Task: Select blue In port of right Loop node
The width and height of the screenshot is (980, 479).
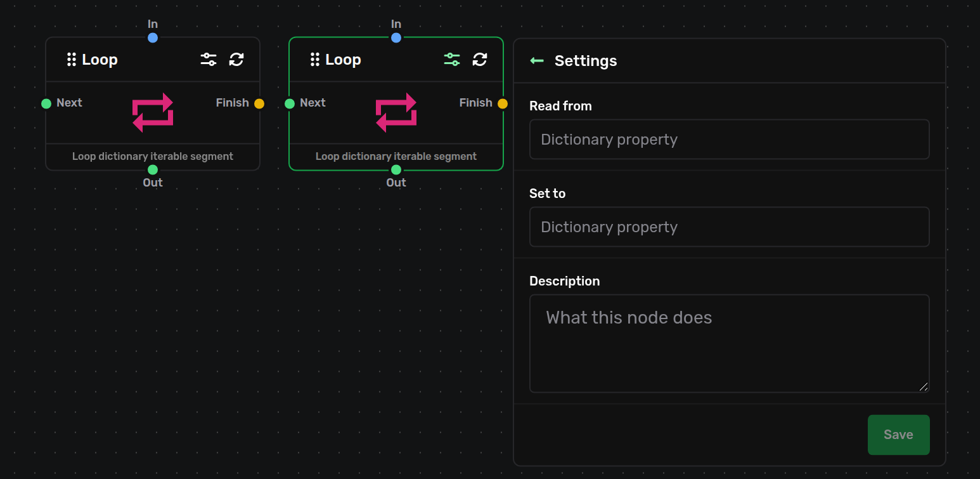Action: [396, 37]
